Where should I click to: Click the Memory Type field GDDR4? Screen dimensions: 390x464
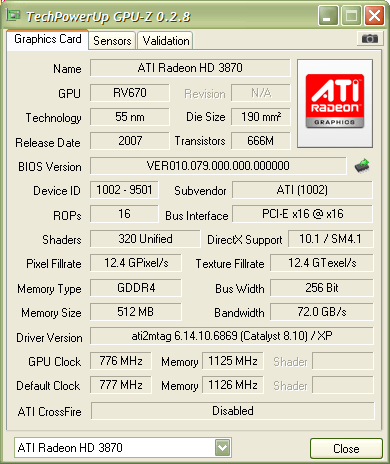136,288
